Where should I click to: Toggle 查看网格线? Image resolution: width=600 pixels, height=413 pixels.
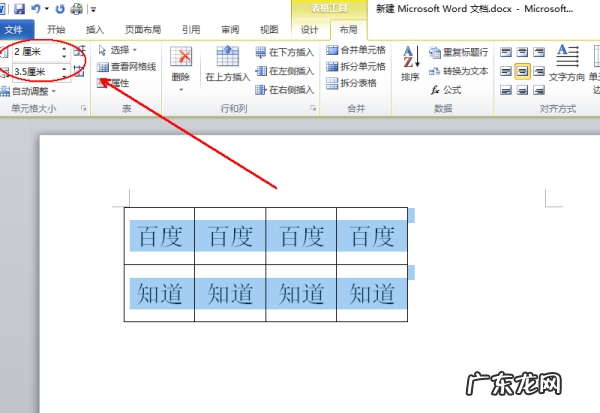pos(127,67)
